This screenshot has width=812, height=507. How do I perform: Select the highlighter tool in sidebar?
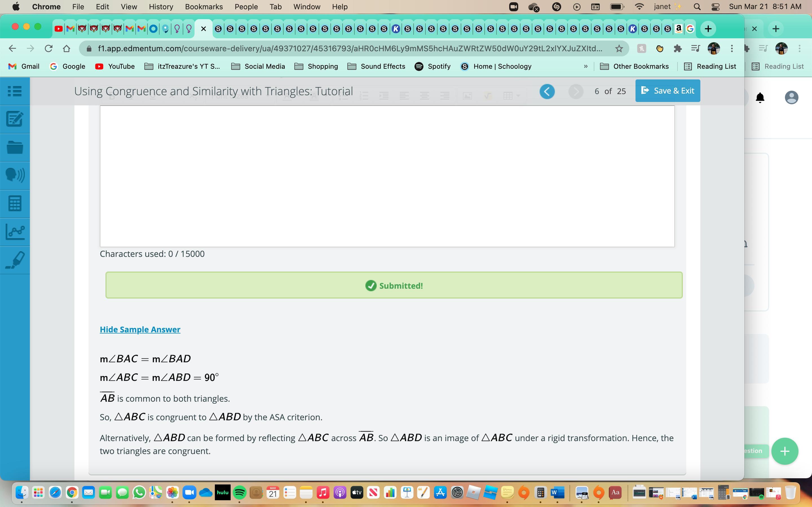click(x=15, y=260)
